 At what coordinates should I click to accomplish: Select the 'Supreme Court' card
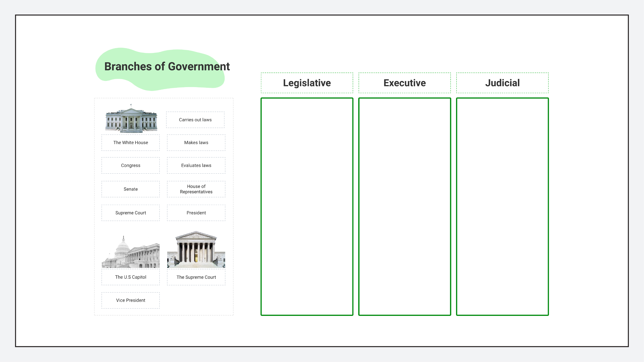pyautogui.click(x=130, y=212)
